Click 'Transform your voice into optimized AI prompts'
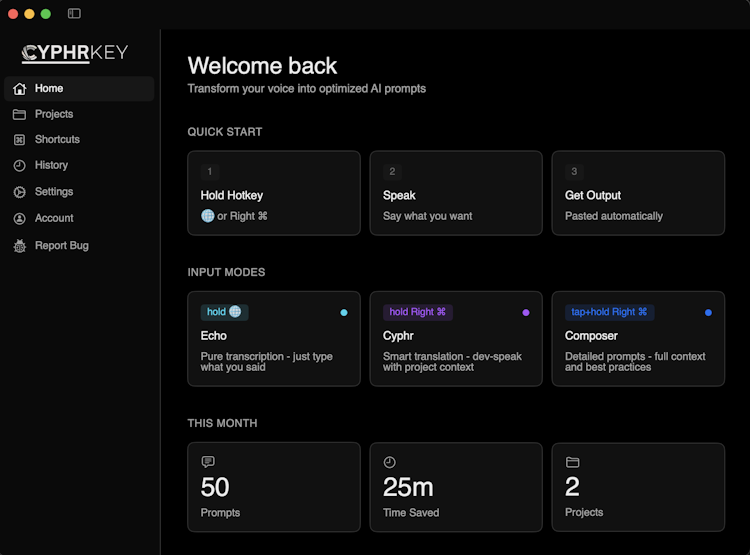Image resolution: width=750 pixels, height=555 pixels. coord(307,89)
